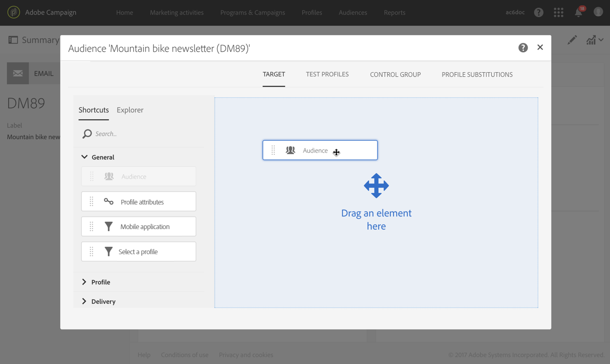The width and height of the screenshot is (610, 364).
Task: Switch to the Control Group tab
Action: [x=396, y=75]
